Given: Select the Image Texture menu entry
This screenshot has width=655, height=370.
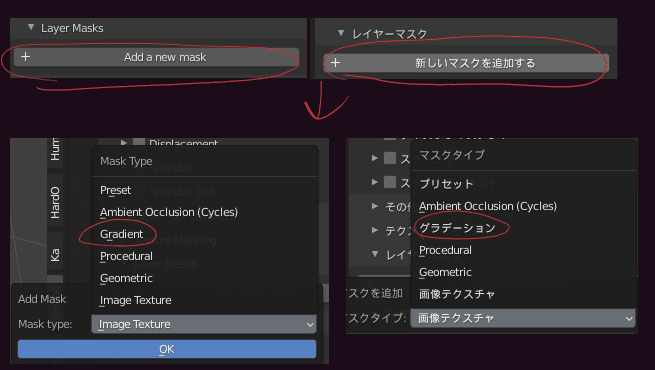Looking at the screenshot, I should [x=136, y=300].
